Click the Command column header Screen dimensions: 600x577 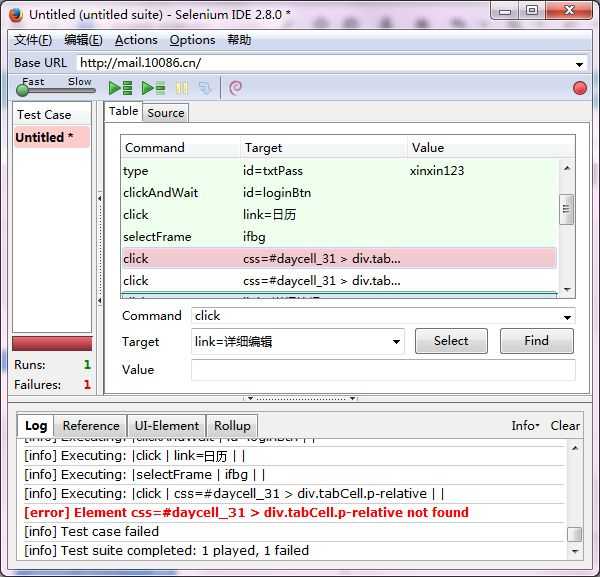[181, 148]
